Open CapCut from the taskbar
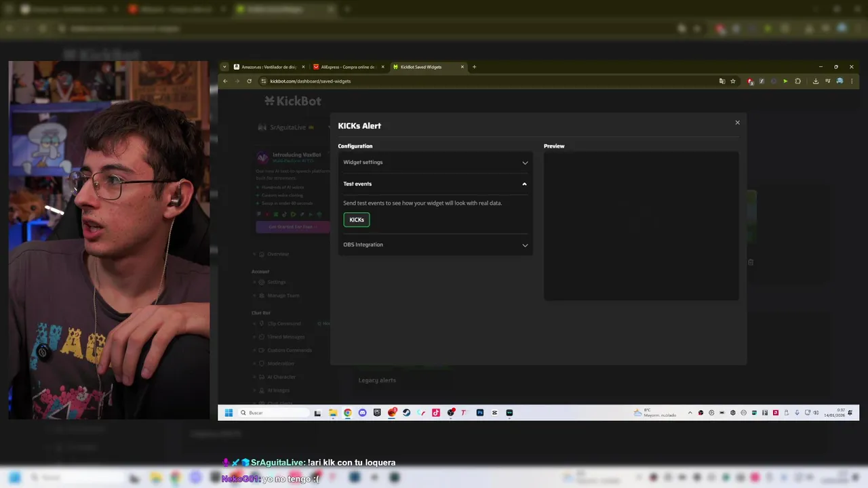Viewport: 868px width, 488px height. point(494,413)
